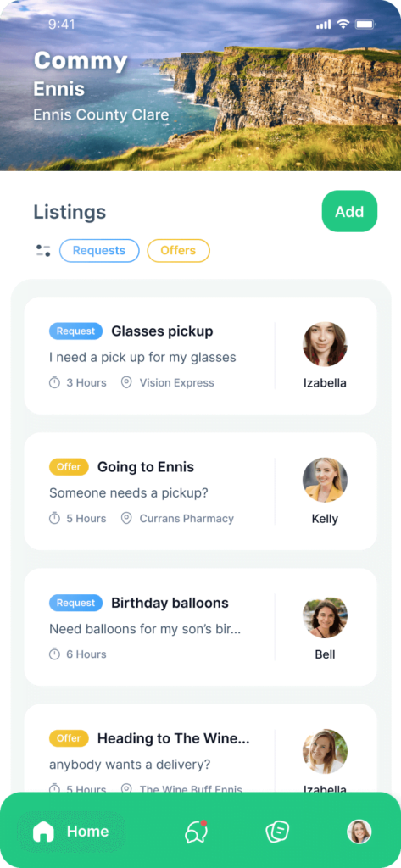
Task: View Izabella's profile photo on Glasses pickup
Action: pyautogui.click(x=325, y=344)
